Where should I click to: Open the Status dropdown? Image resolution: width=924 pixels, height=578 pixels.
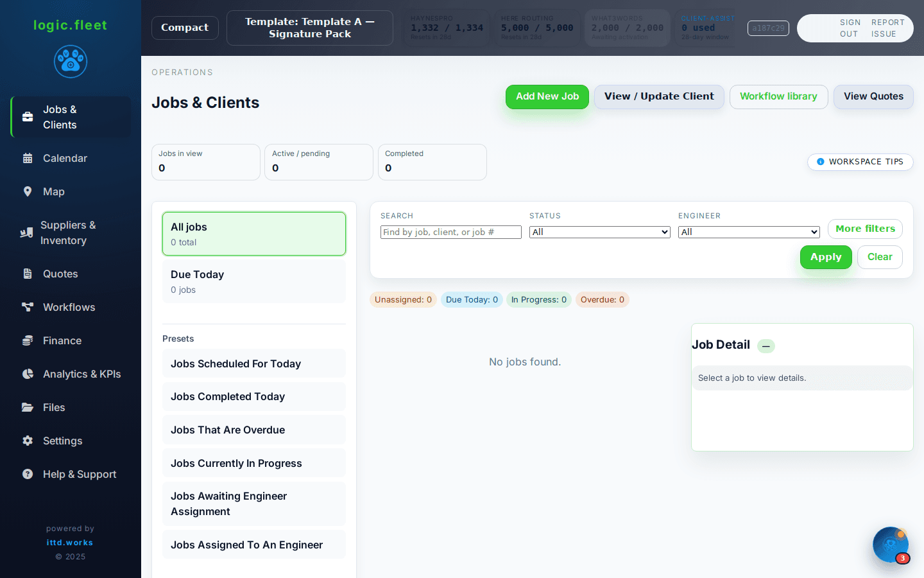pyautogui.click(x=599, y=232)
